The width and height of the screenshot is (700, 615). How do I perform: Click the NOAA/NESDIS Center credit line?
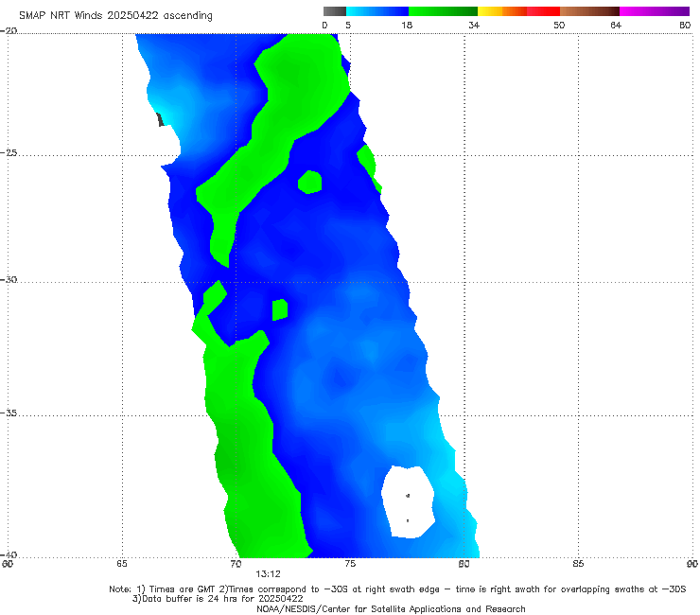(391, 608)
